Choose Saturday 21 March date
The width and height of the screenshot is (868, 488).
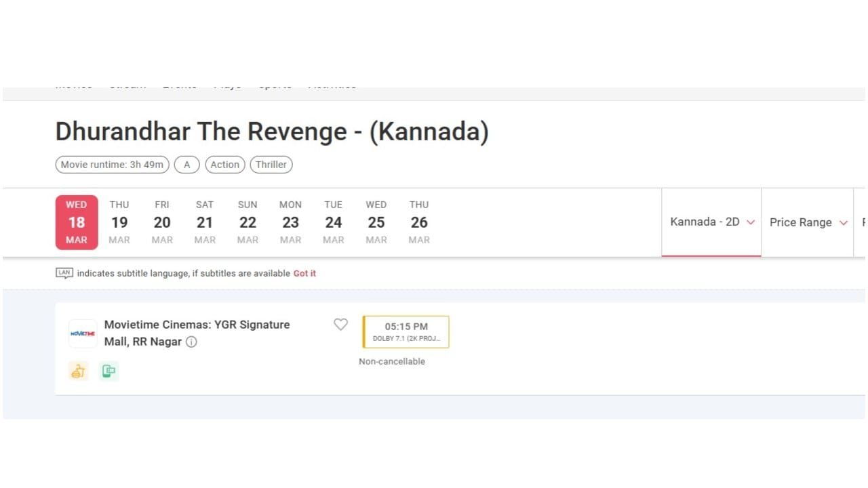tap(205, 222)
